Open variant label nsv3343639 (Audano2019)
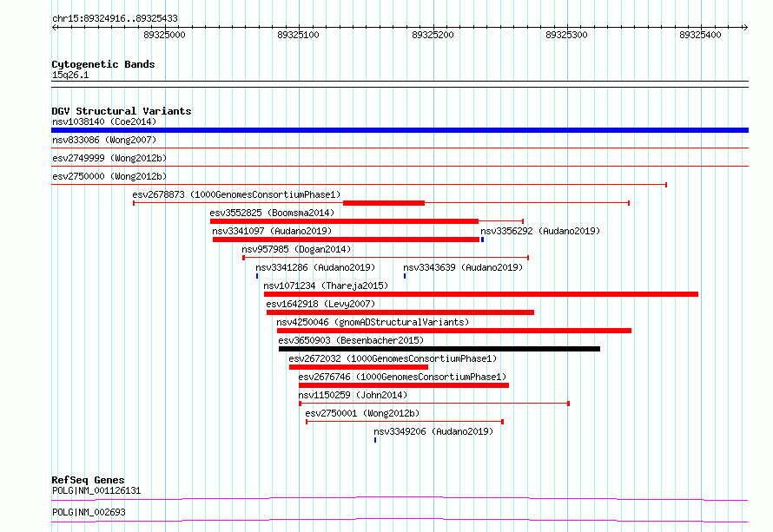773x532 pixels. click(463, 267)
